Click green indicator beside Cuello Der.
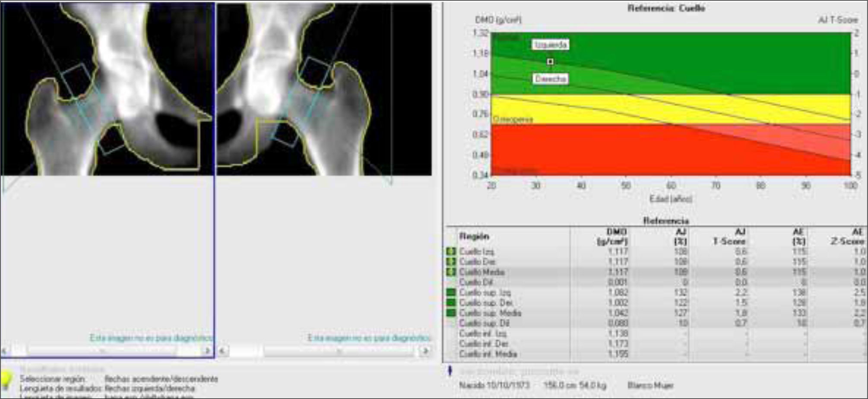The width and height of the screenshot is (868, 399). coord(451,262)
